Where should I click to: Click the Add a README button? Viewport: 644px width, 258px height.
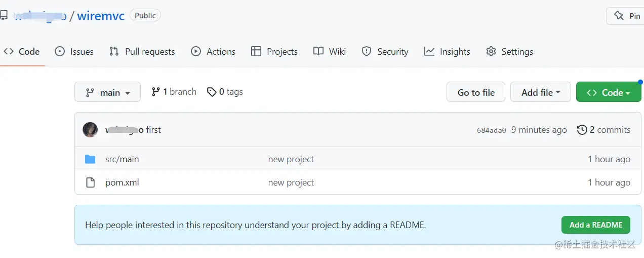(595, 225)
